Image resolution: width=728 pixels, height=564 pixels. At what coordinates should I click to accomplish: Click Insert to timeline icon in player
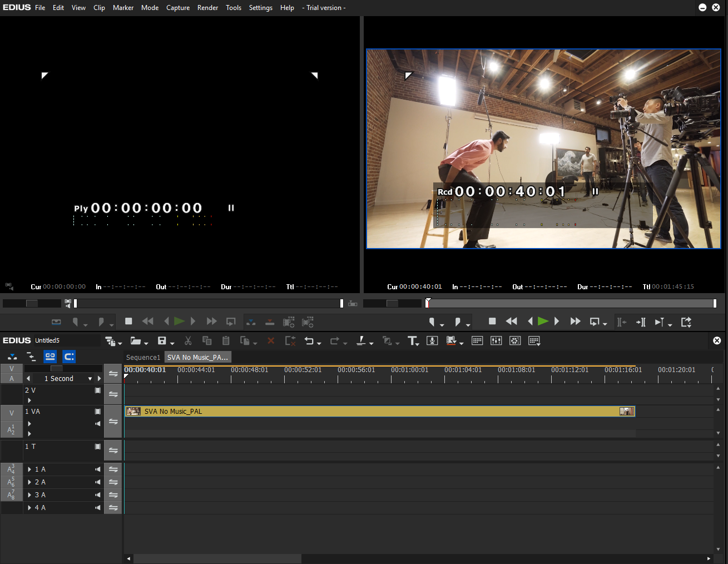251,321
